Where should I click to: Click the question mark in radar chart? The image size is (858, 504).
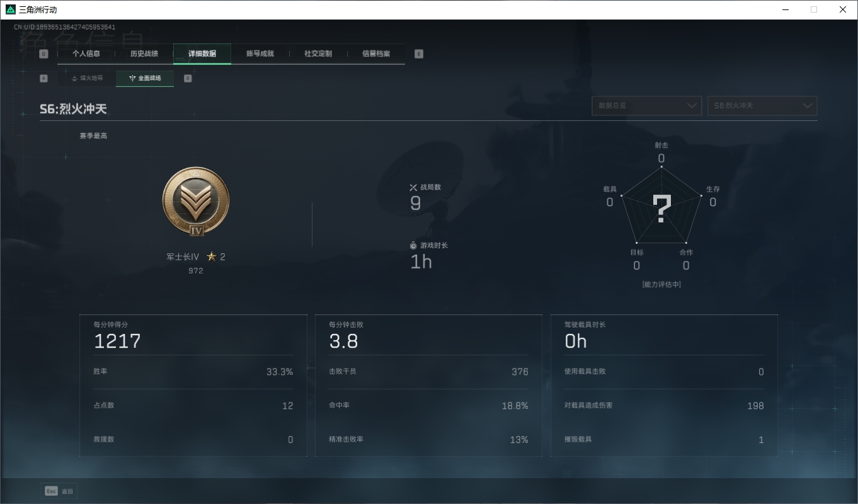(661, 209)
